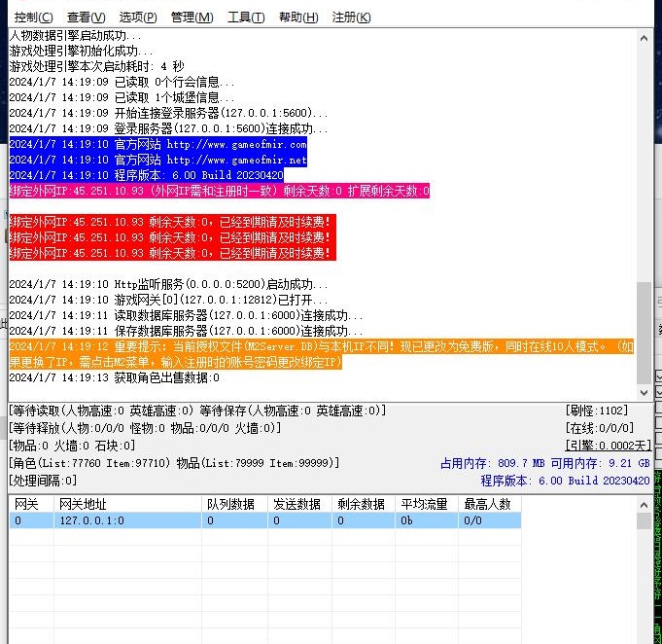Click the log panel scroll-down arrow

click(x=644, y=393)
